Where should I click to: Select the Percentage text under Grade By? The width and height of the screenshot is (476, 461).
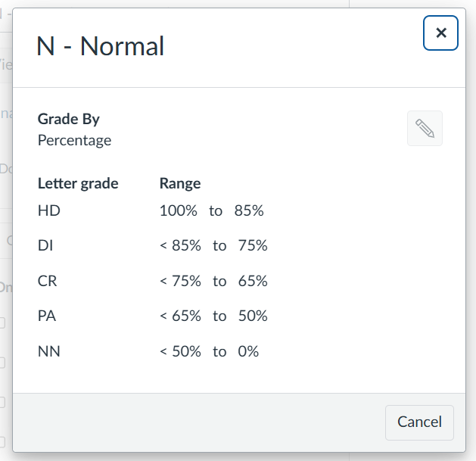coord(74,140)
